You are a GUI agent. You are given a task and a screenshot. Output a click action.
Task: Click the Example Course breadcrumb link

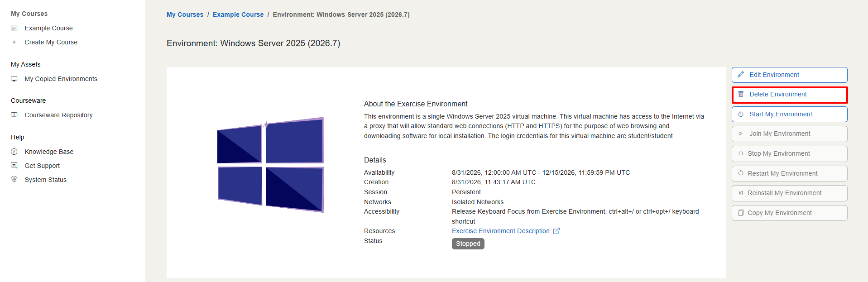[238, 14]
